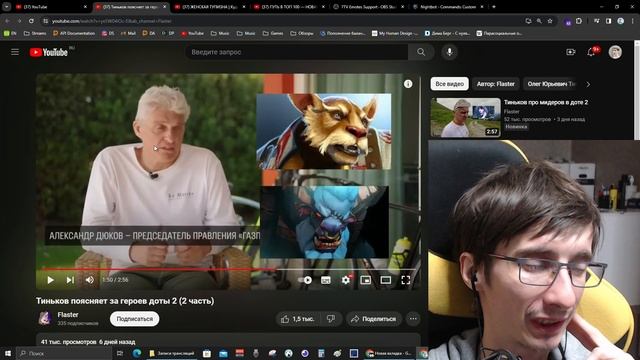
Task: Select the Автор: Flaster filter chip
Action: click(x=496, y=84)
